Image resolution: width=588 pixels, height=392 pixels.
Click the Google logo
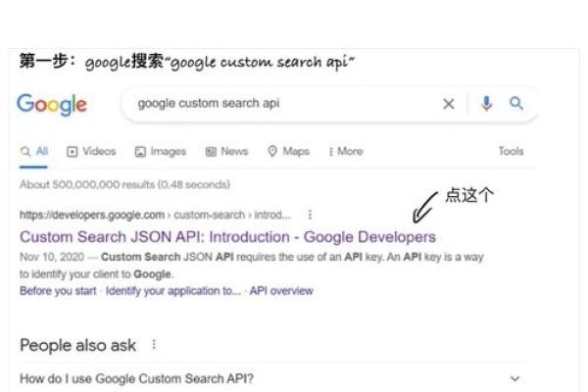click(x=52, y=104)
